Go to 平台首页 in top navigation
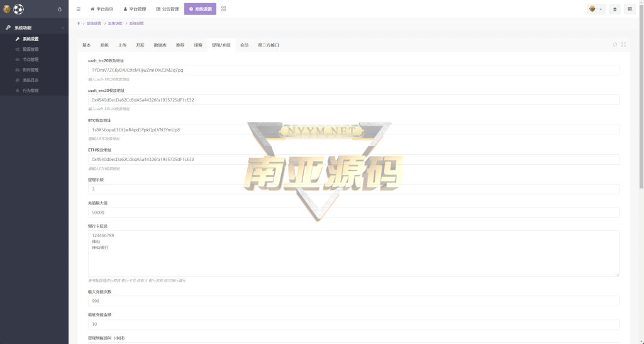The height and width of the screenshot is (344, 644). point(102,9)
